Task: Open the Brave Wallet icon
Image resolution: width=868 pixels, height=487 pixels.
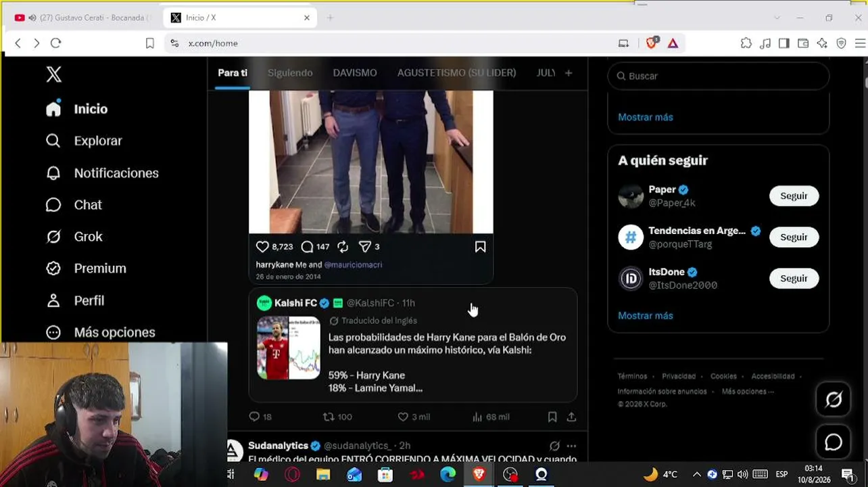Action: [x=803, y=43]
